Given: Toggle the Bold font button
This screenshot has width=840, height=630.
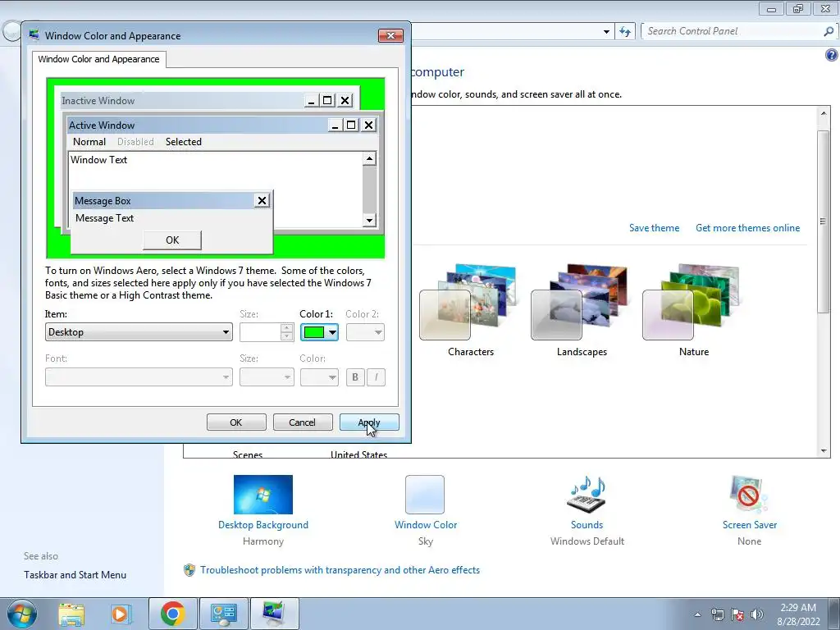Looking at the screenshot, I should [355, 377].
